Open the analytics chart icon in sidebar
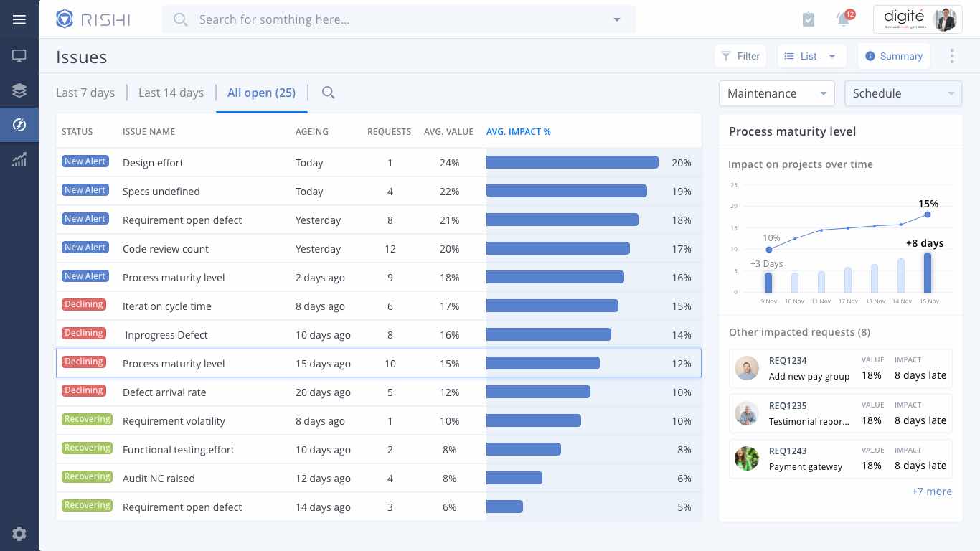The image size is (980, 551). [x=19, y=159]
